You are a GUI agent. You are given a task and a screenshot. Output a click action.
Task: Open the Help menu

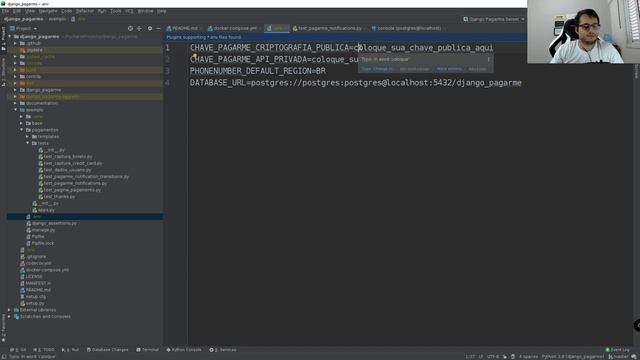click(x=162, y=11)
